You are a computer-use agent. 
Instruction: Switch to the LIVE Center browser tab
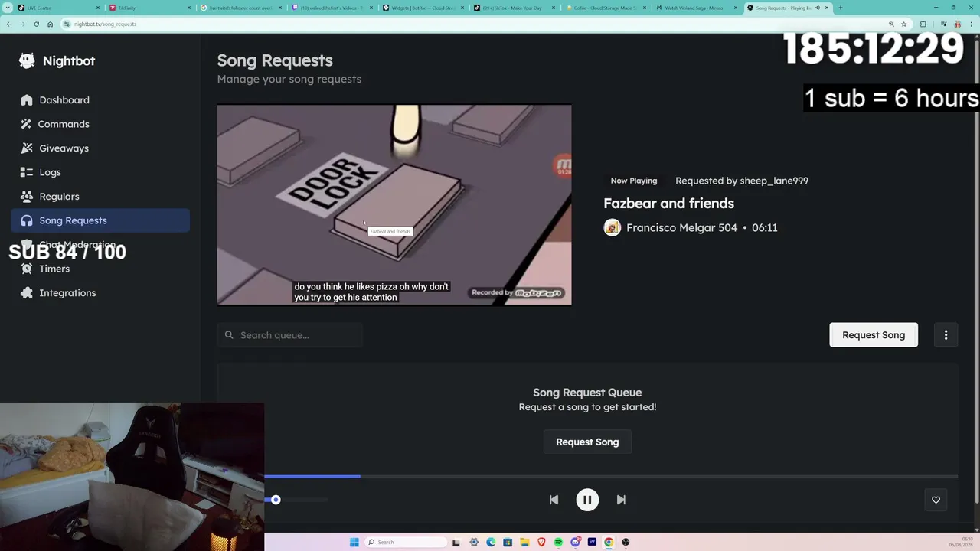(x=57, y=8)
